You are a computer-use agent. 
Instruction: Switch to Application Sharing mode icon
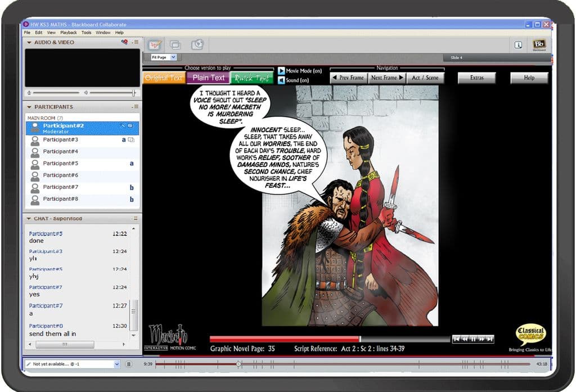tap(175, 45)
